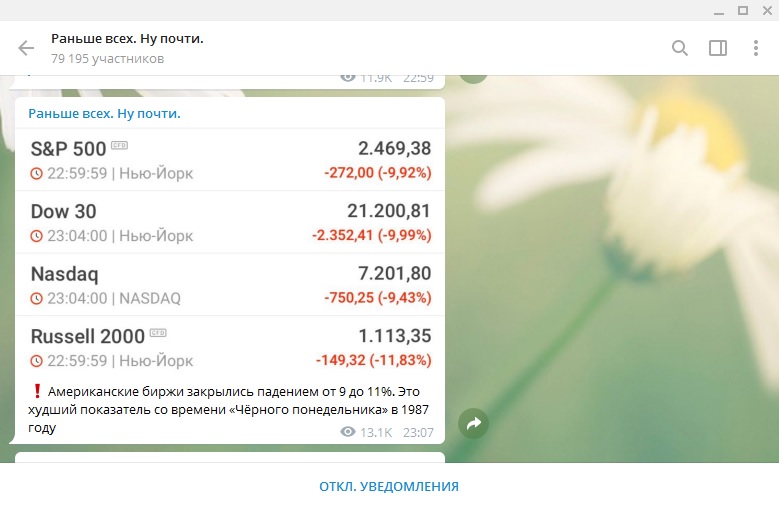Click the S&P 500 row in image
Image resolution: width=779 pixels, height=509 pixels.
[x=230, y=160]
